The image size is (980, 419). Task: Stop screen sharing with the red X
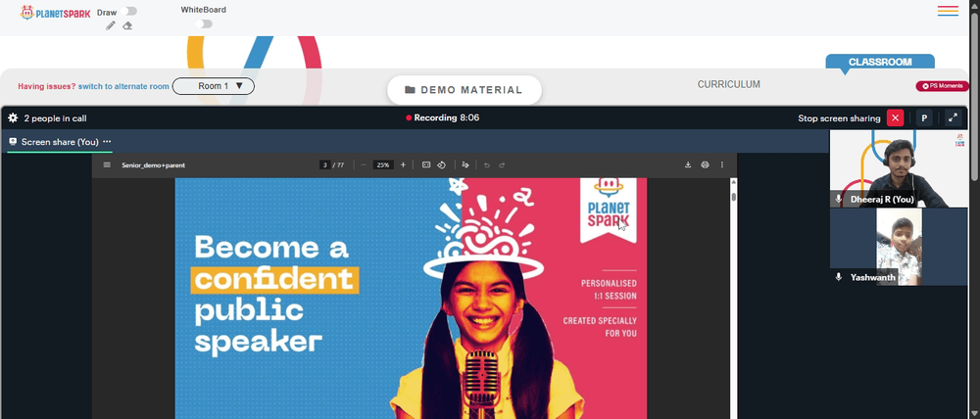[x=895, y=118]
